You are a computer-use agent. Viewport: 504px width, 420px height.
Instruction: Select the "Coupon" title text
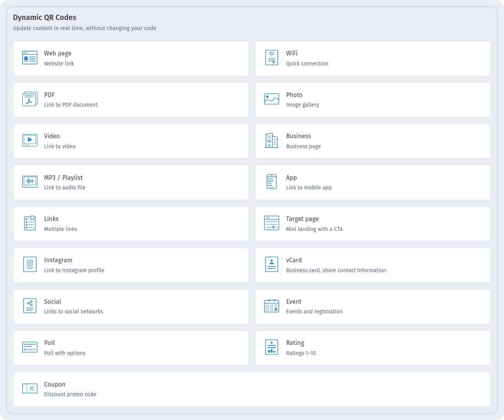(x=55, y=384)
